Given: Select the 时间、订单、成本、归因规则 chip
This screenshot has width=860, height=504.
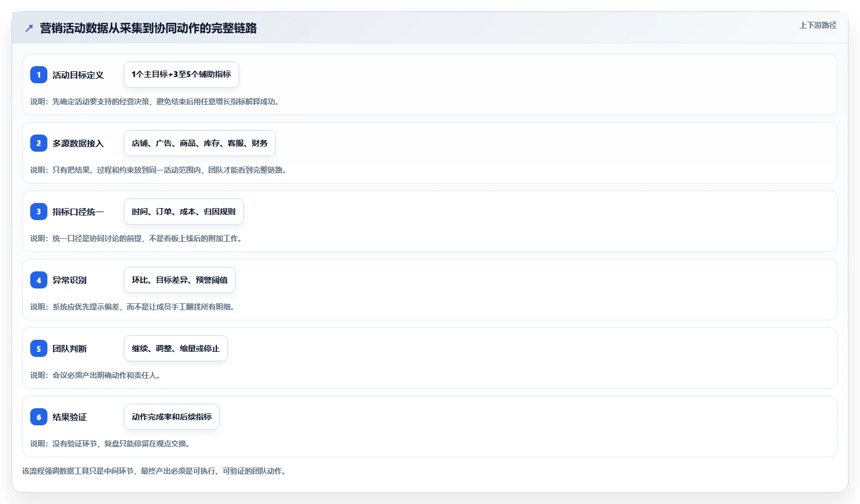Looking at the screenshot, I should (184, 212).
